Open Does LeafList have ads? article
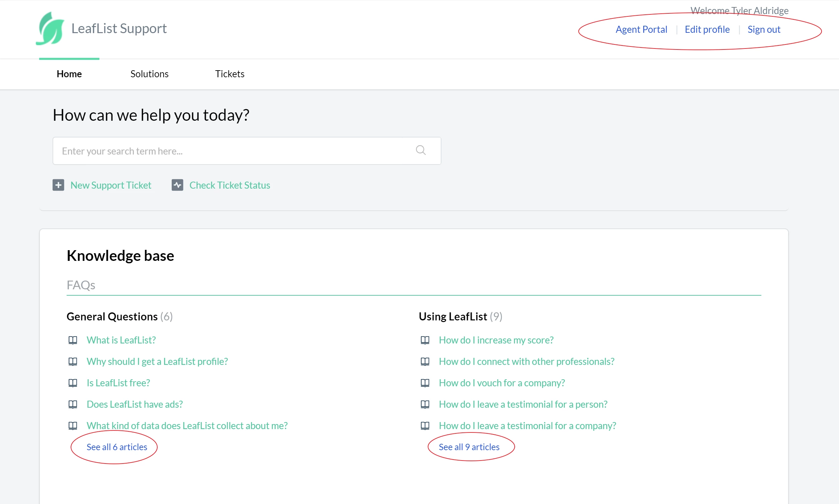Image resolution: width=839 pixels, height=504 pixels. (x=135, y=404)
